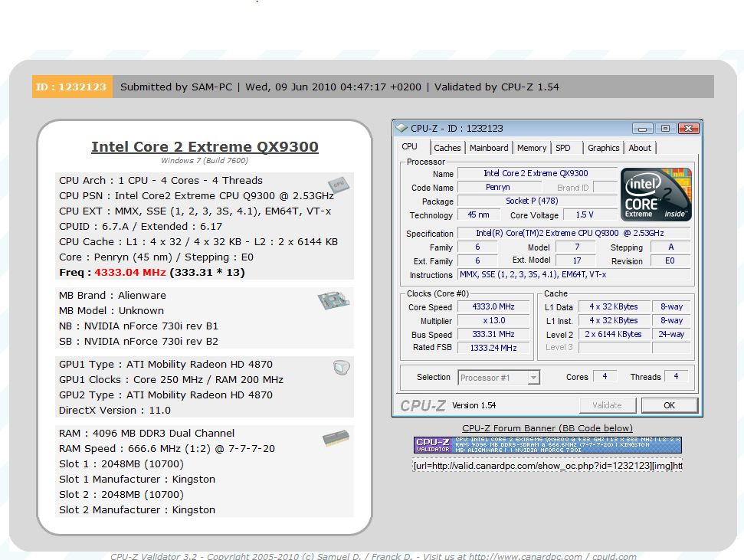The image size is (744, 560).
Task: Click the BB code URL text field
Action: point(548,466)
